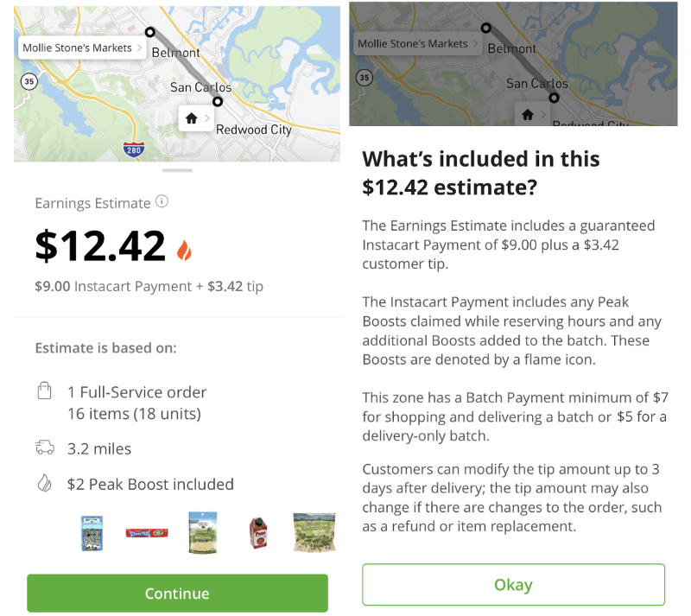
Task: Click the chevron next to the home icon
Action: [x=206, y=118]
